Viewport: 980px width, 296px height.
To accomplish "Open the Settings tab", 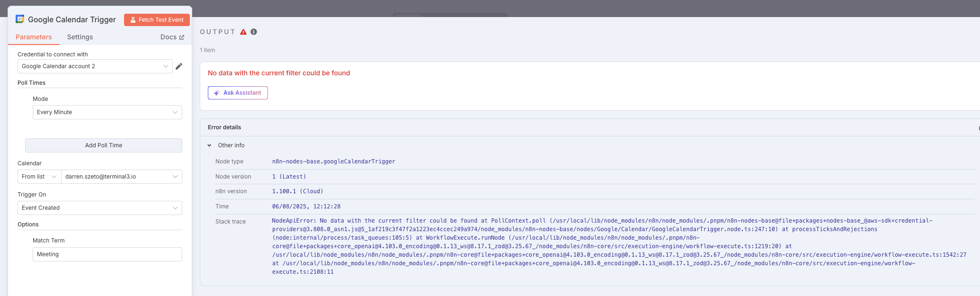I will (80, 37).
